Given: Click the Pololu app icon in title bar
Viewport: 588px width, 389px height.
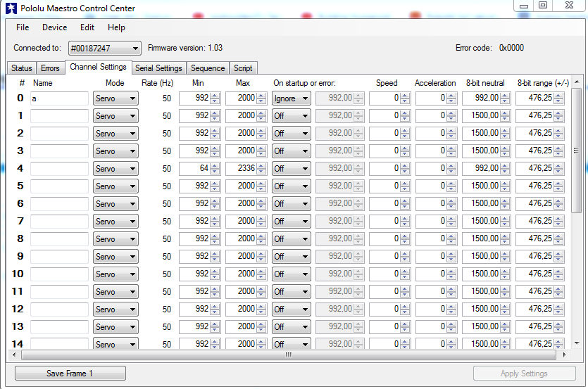Looking at the screenshot, I should click(10, 8).
